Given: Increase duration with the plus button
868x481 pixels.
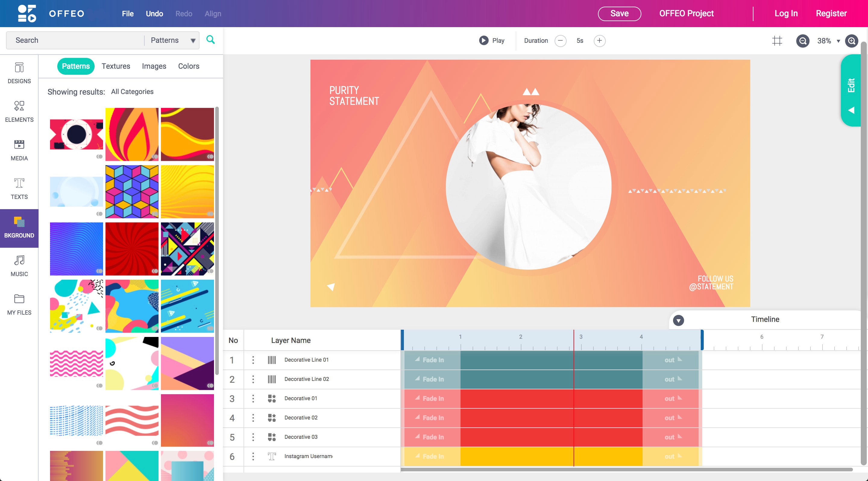Looking at the screenshot, I should coord(599,41).
